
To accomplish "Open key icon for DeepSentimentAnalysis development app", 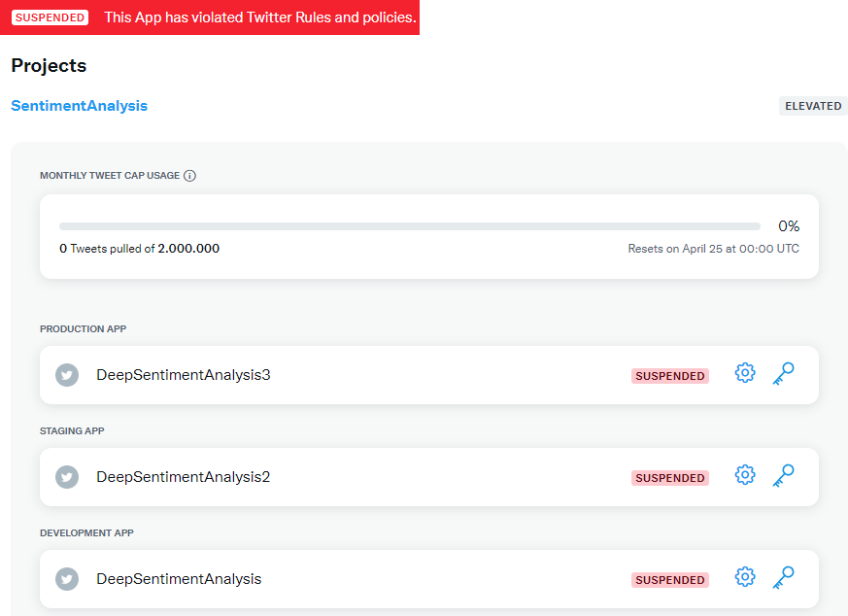I will [x=783, y=577].
